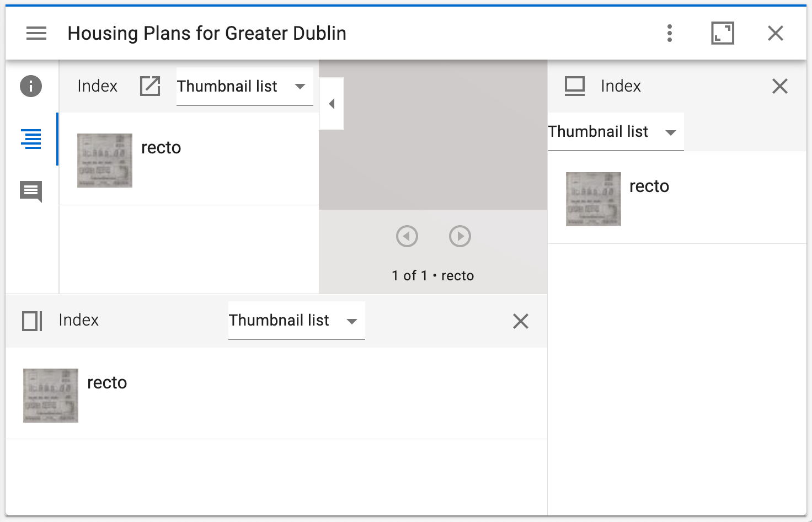Click the panel-position icon beside bottom Index heading

pyautogui.click(x=31, y=321)
